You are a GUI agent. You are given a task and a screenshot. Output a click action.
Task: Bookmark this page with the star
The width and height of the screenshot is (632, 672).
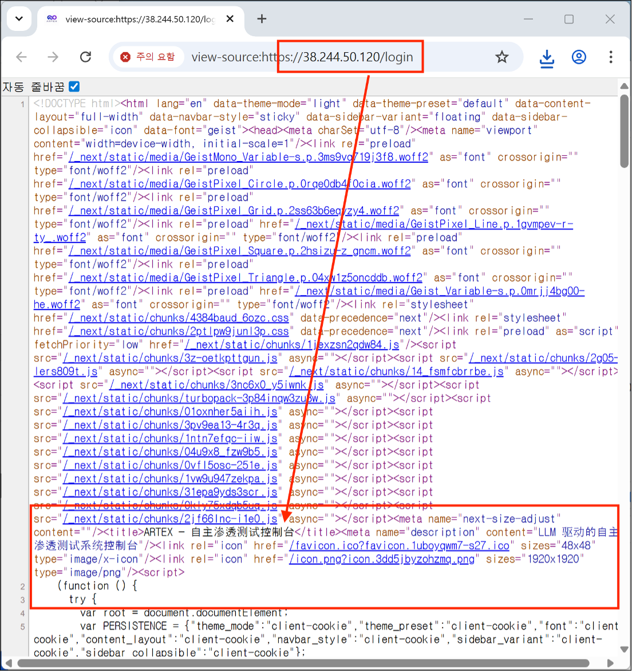tap(502, 57)
